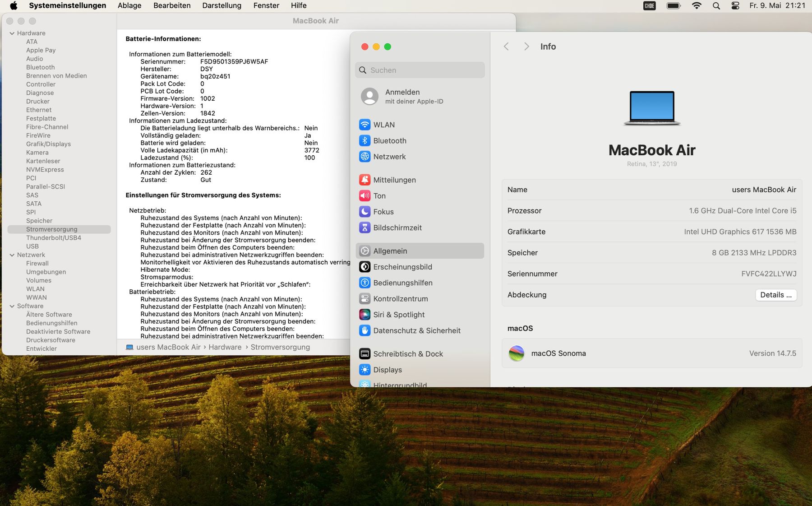
Task: Open Datenschutz & Sicherheit hand icon
Action: (364, 330)
